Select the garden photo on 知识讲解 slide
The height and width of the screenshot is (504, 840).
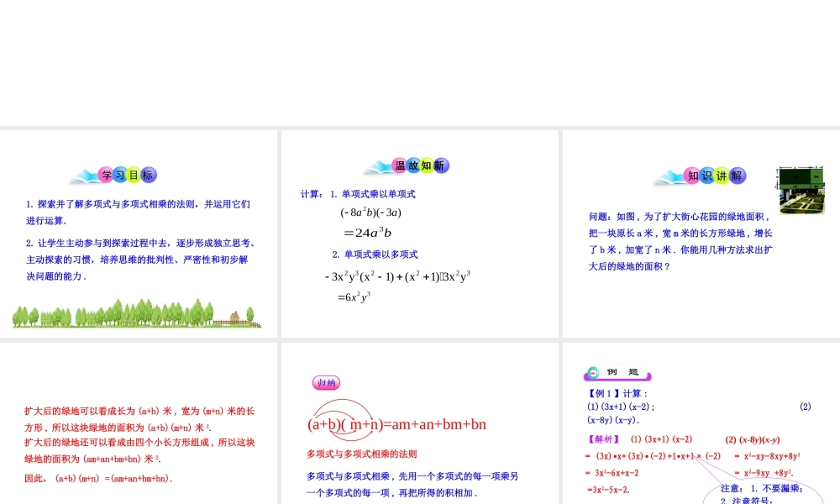pos(800,191)
